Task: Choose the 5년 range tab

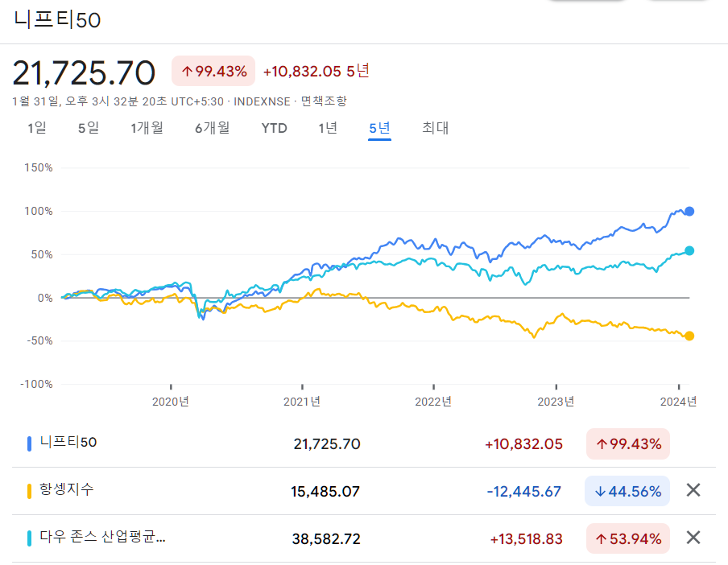Action: 379,128
